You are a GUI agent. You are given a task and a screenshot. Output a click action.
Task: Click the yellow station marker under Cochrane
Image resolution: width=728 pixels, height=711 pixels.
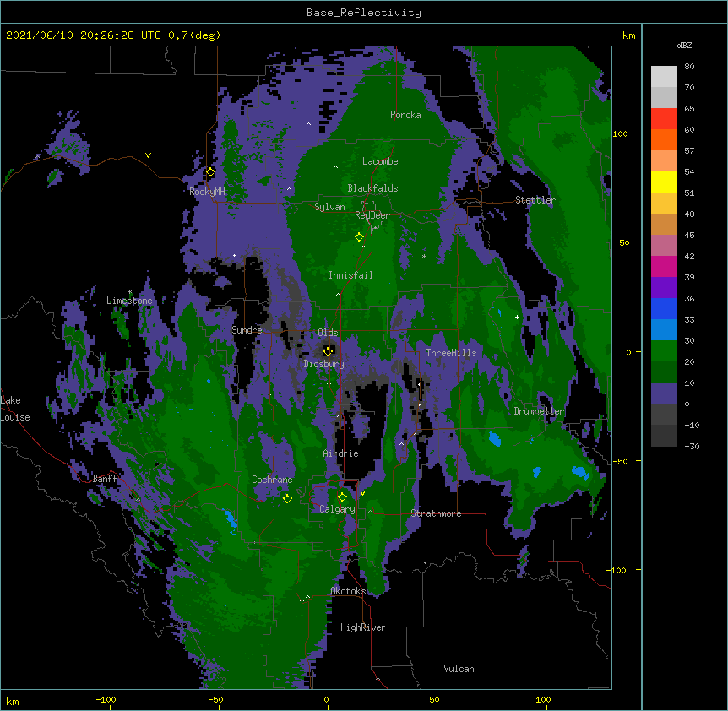click(287, 498)
